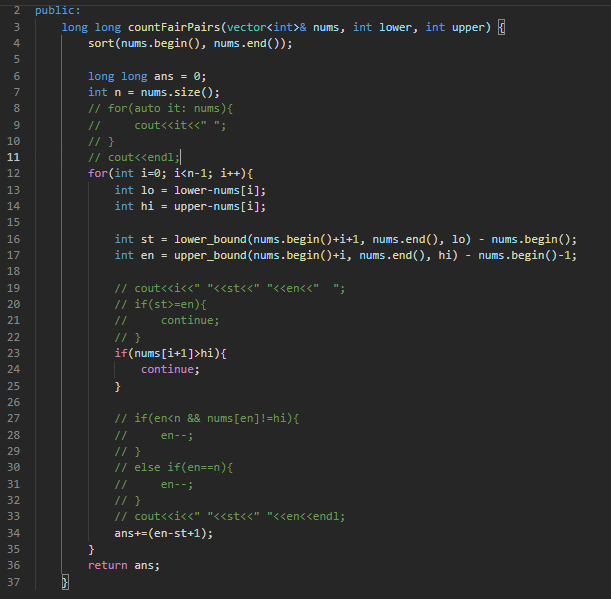
Task: Click 'vector<int>&' parameter type
Action: tap(267, 27)
